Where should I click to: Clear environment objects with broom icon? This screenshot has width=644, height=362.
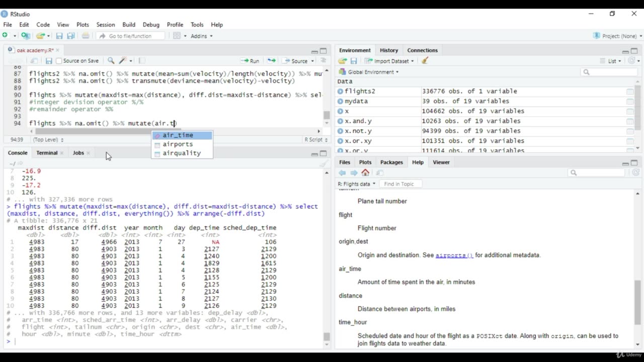pyautogui.click(x=425, y=61)
